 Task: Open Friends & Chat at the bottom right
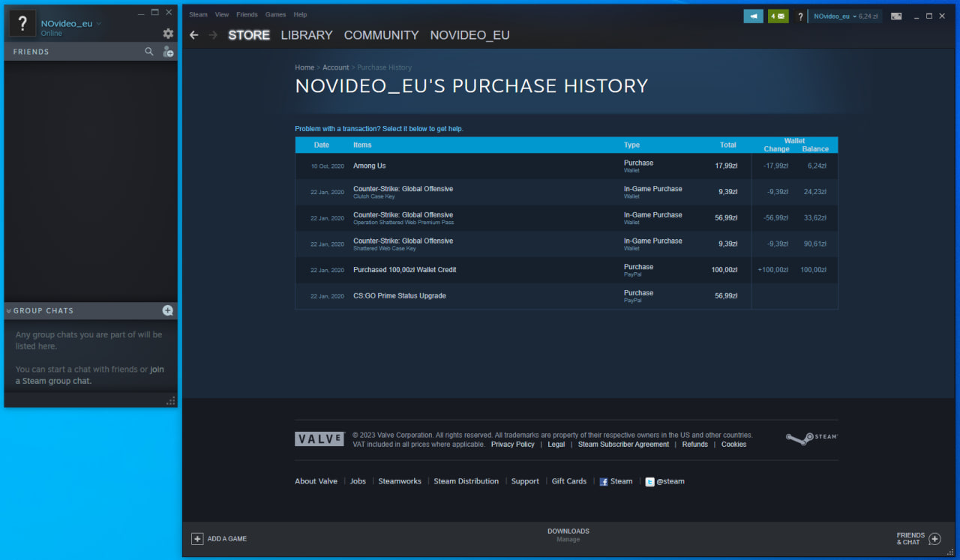[919, 539]
